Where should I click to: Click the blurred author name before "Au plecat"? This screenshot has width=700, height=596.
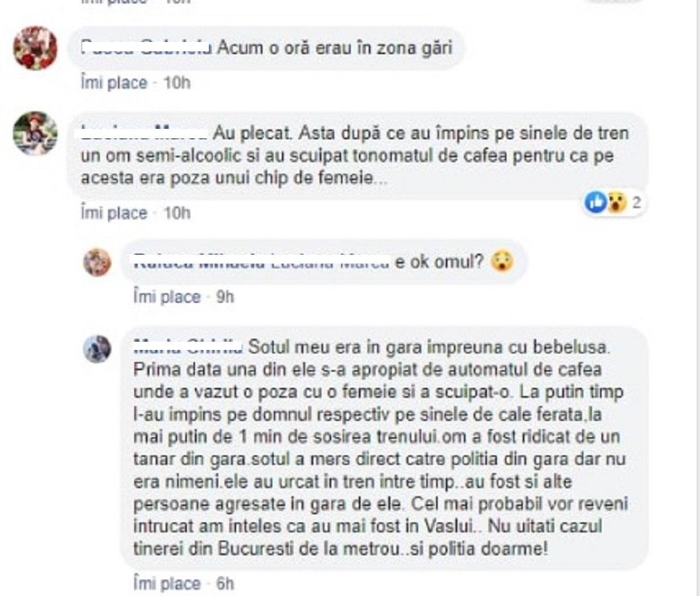143,134
